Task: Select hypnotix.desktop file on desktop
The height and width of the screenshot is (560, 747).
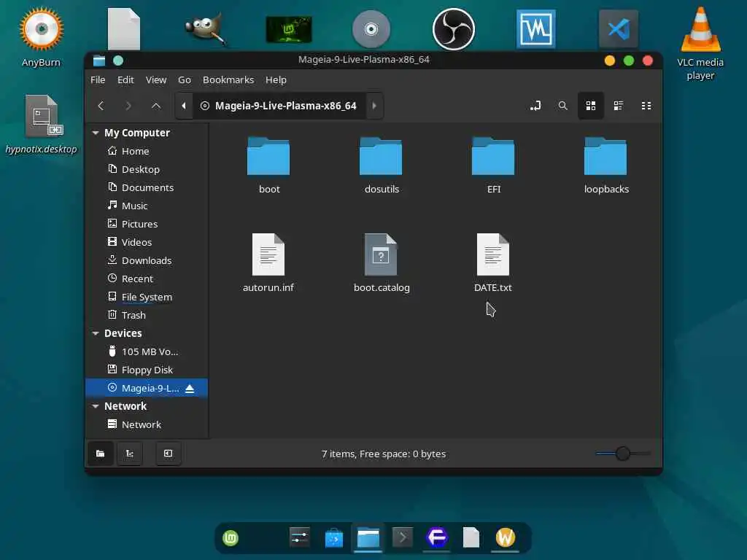Action: click(x=42, y=124)
